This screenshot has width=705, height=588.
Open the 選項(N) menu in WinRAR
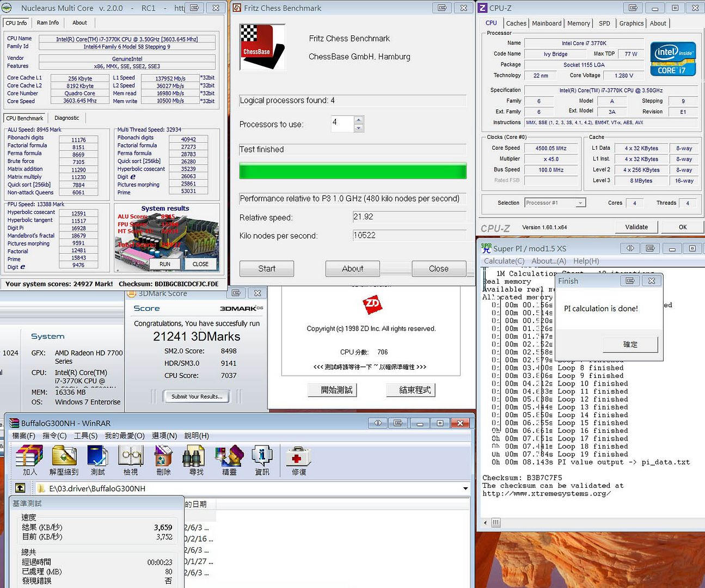tap(164, 436)
